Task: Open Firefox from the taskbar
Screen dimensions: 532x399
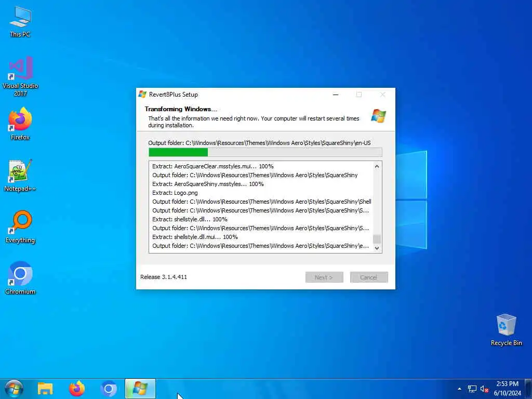Action: tap(77, 389)
